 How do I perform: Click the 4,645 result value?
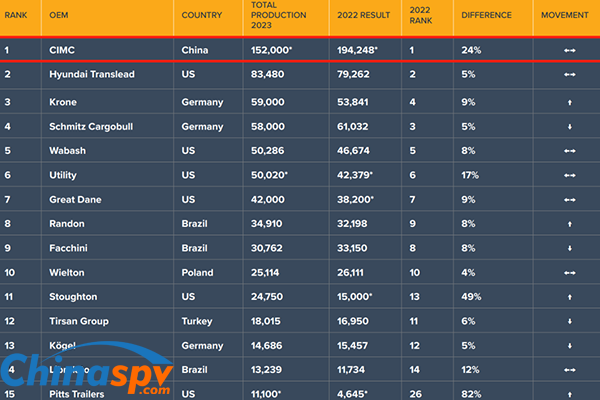pos(352,394)
